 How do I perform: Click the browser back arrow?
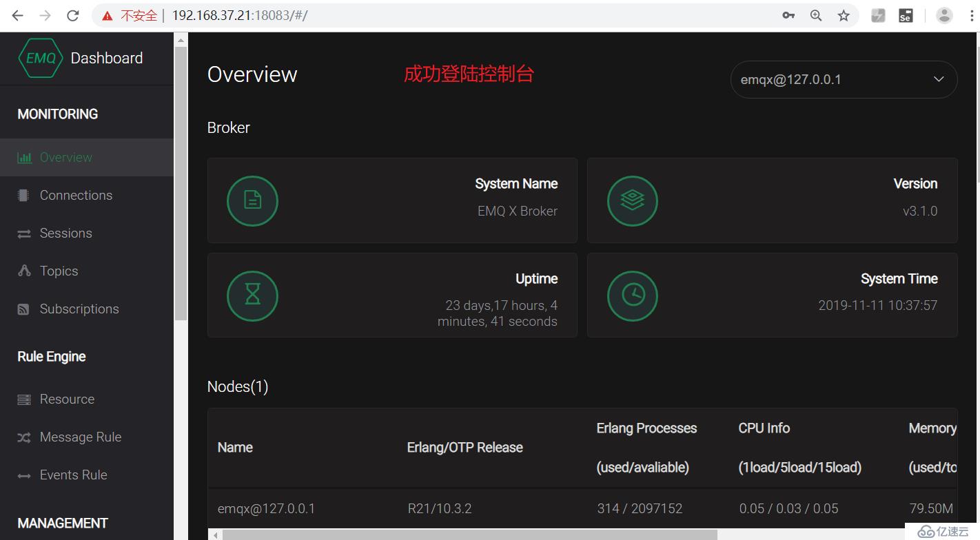tap(18, 15)
